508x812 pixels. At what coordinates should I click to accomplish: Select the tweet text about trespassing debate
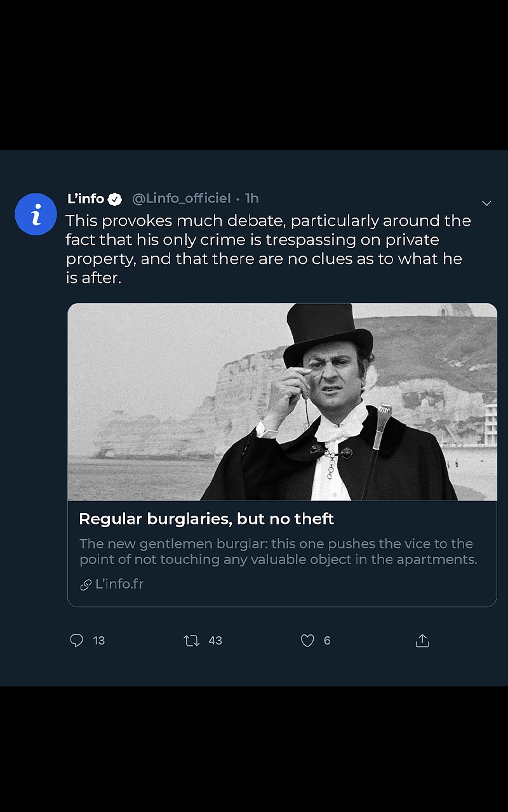267,249
